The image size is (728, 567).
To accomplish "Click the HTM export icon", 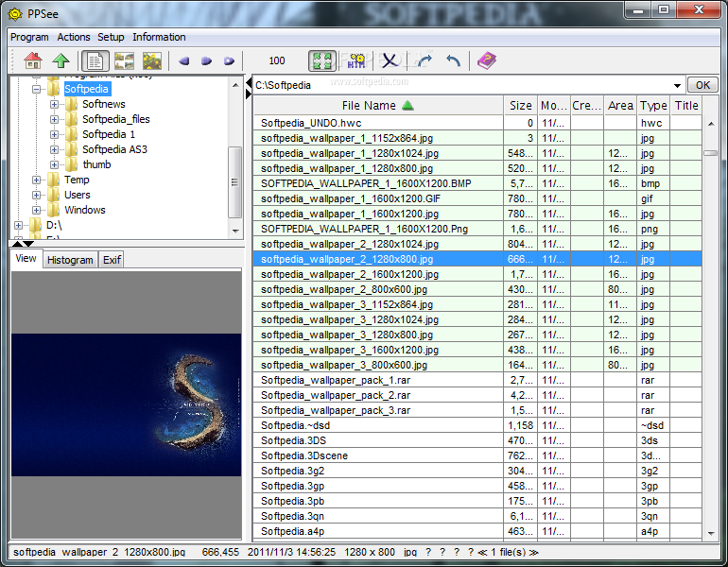I will 356,60.
